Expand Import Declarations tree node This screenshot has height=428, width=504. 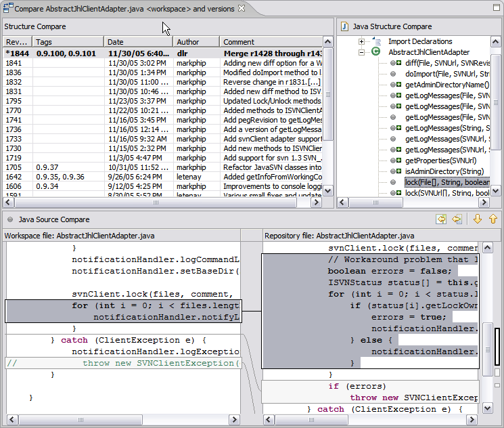(x=362, y=41)
